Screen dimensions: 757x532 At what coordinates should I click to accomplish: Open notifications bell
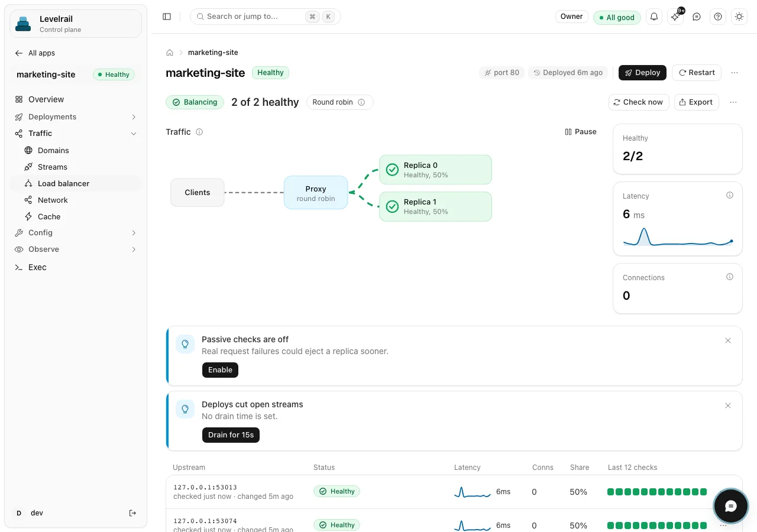[654, 17]
